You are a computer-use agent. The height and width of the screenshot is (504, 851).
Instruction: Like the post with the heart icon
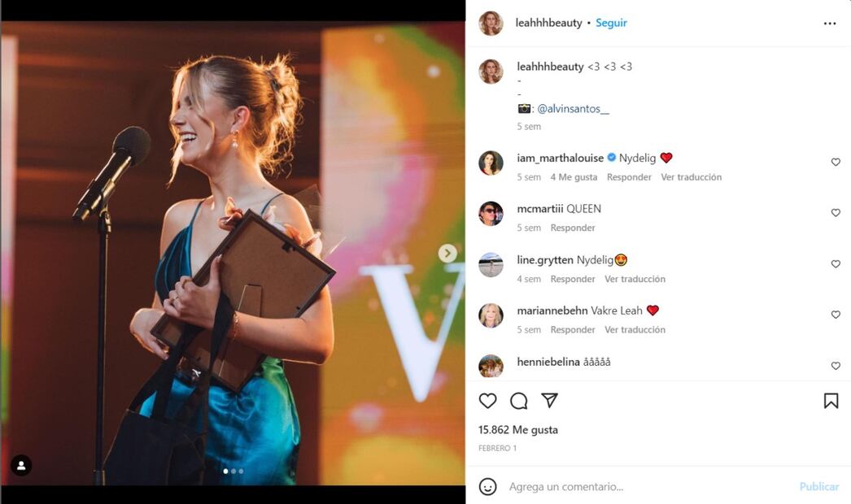[487, 401]
